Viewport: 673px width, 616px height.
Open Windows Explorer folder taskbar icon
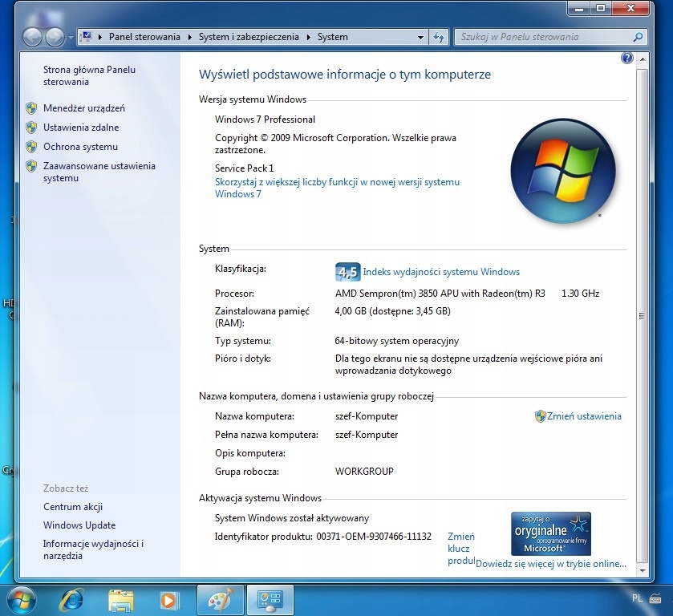point(120,600)
